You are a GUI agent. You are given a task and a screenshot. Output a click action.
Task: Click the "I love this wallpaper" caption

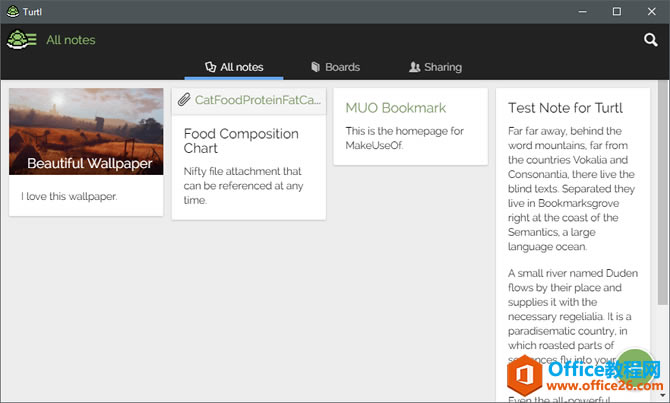click(69, 196)
